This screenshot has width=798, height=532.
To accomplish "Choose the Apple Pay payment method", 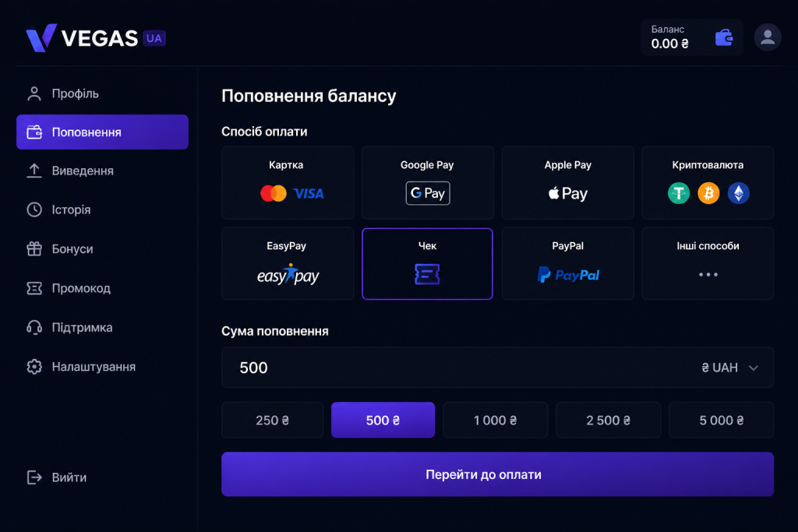I will click(568, 182).
